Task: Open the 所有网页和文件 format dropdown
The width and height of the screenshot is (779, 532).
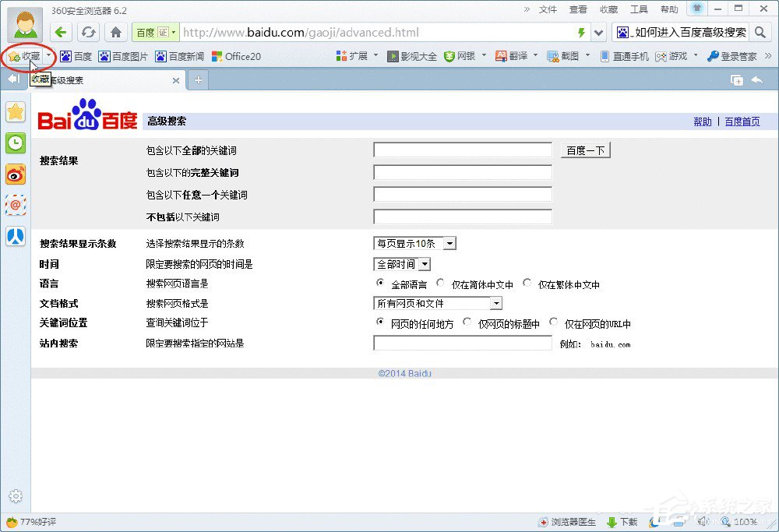Action: (x=497, y=303)
